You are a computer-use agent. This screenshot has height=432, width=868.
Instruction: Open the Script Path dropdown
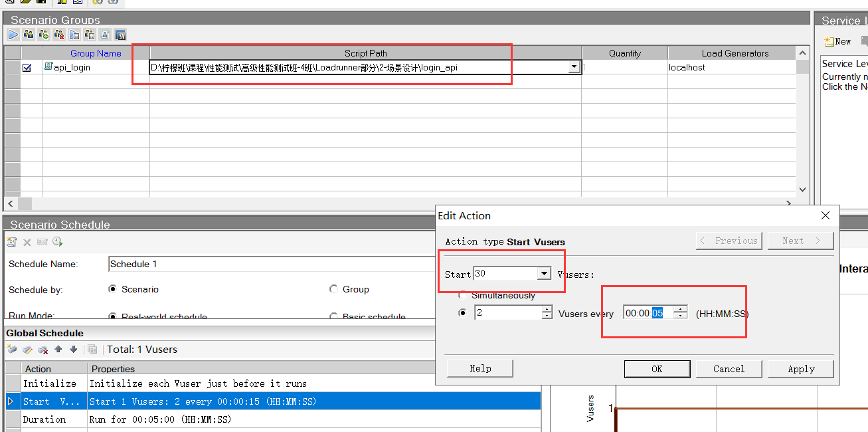tap(574, 67)
